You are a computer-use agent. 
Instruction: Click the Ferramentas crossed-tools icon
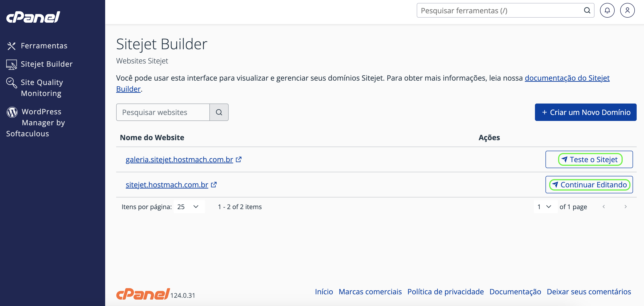(11, 46)
